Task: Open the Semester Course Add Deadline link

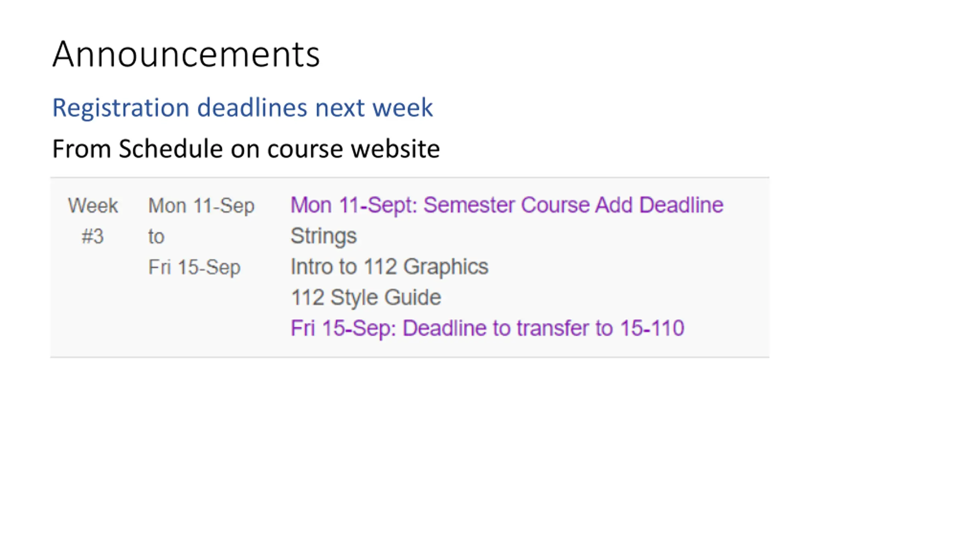Action: pos(507,205)
